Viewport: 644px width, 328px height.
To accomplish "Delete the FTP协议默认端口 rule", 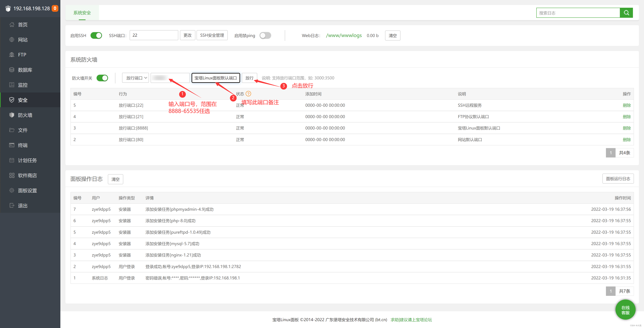I will (x=627, y=117).
